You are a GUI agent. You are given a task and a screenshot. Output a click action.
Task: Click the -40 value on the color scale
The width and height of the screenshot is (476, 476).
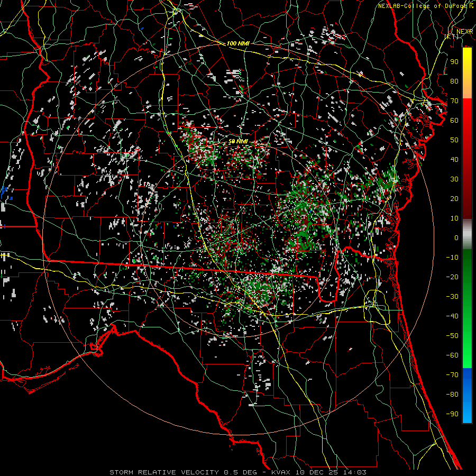click(x=452, y=316)
